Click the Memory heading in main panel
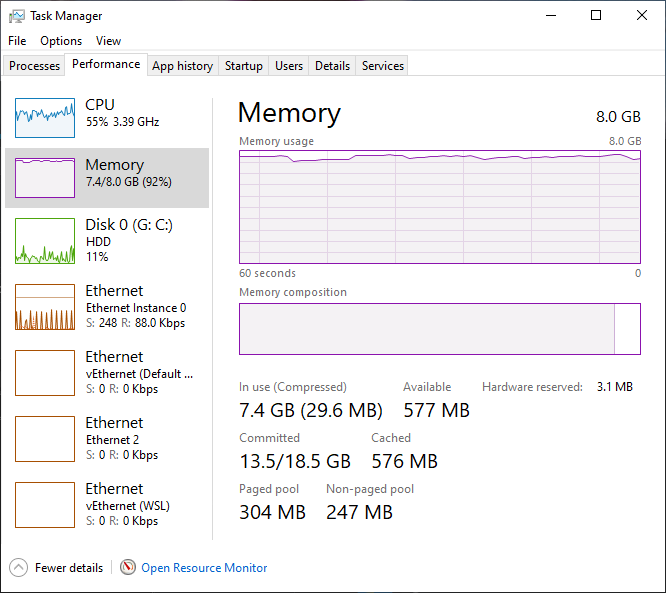This screenshot has height=593, width=666. click(289, 113)
